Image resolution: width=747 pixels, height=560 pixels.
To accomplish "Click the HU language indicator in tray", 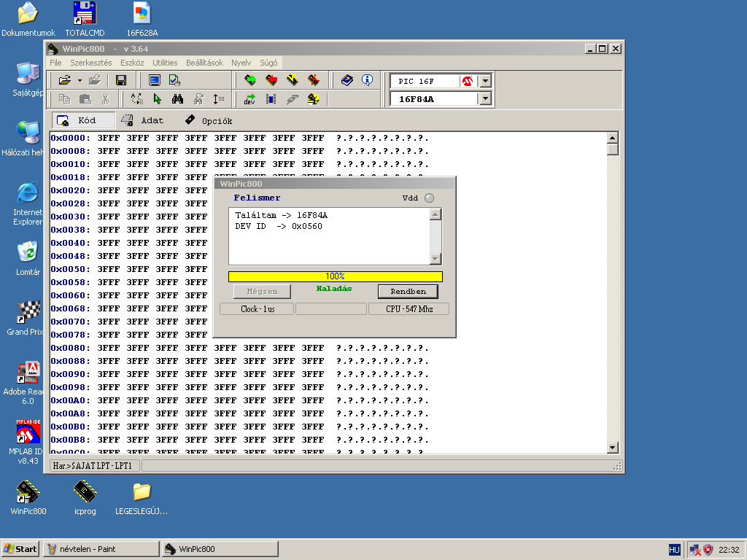I will tap(674, 550).
